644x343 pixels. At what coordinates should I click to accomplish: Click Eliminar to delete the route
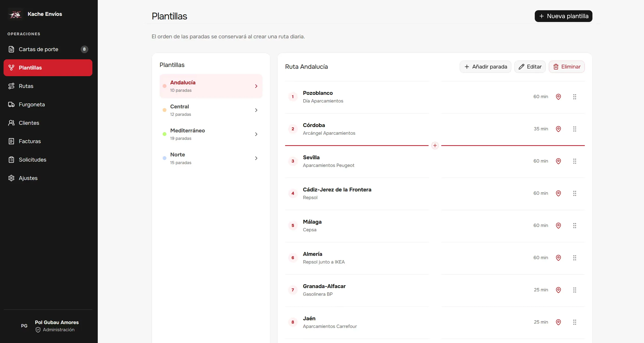(x=566, y=67)
